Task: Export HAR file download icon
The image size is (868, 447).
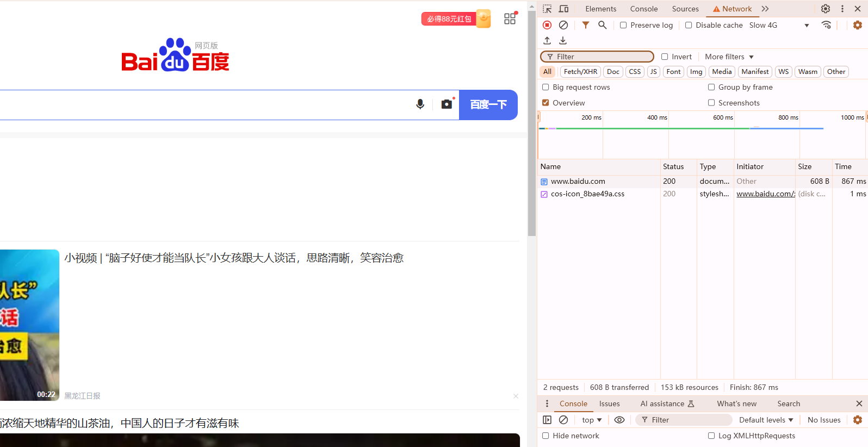Action: (x=563, y=41)
